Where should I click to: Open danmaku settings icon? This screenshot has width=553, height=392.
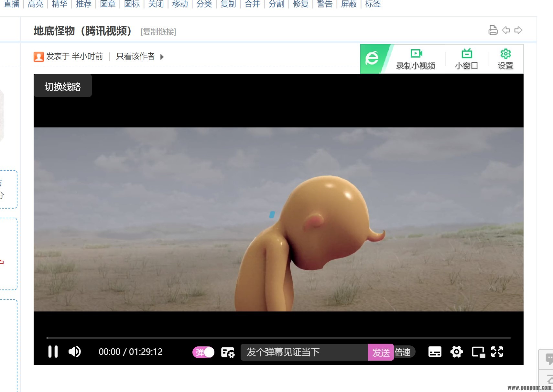(x=228, y=352)
